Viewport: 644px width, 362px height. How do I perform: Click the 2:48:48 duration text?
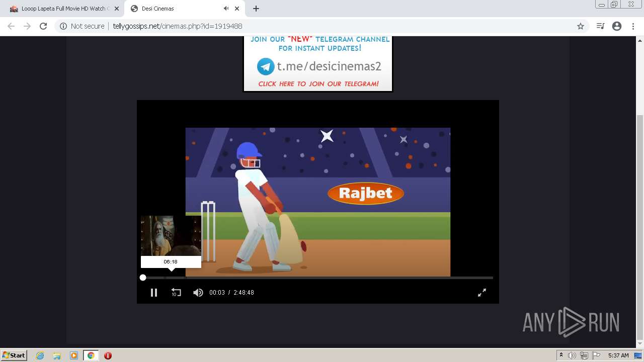tap(244, 293)
